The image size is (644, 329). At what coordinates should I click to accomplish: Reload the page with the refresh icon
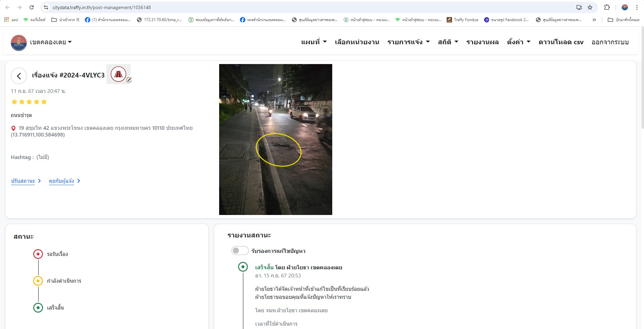(x=32, y=7)
